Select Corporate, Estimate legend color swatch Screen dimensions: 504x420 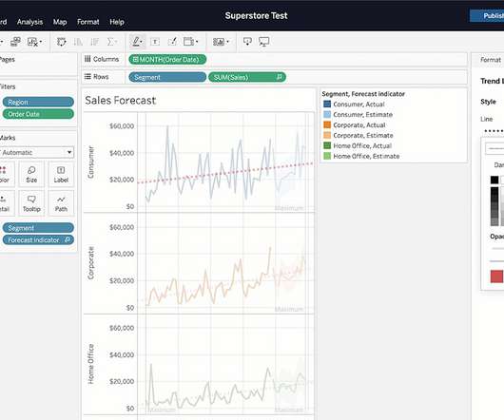327,135
